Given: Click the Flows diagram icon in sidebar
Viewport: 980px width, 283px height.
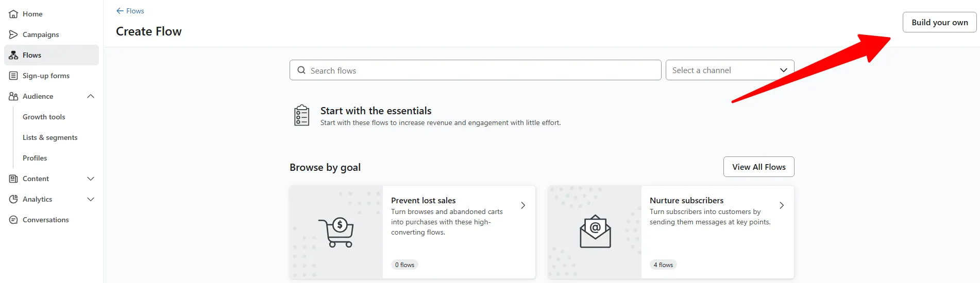Looking at the screenshot, I should tap(13, 55).
